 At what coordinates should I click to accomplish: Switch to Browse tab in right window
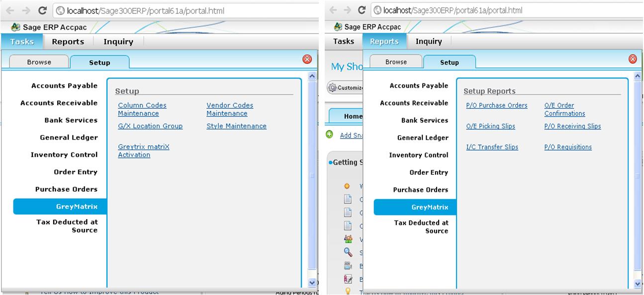pyautogui.click(x=396, y=62)
